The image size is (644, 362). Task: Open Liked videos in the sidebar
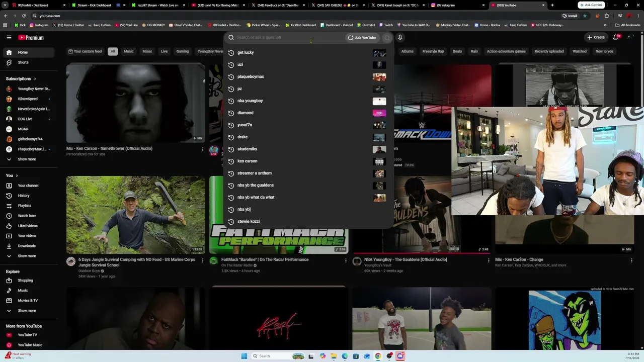coord(29,226)
